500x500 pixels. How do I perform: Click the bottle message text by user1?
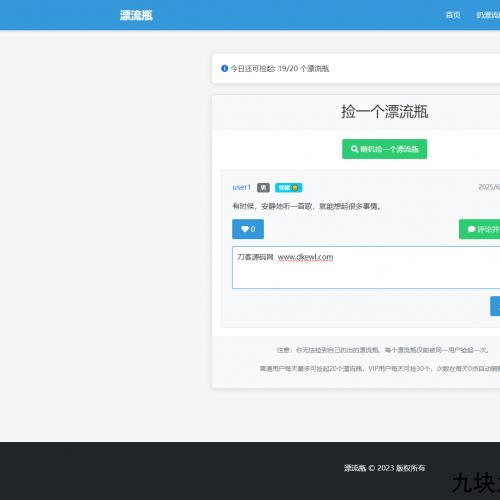tap(307, 206)
